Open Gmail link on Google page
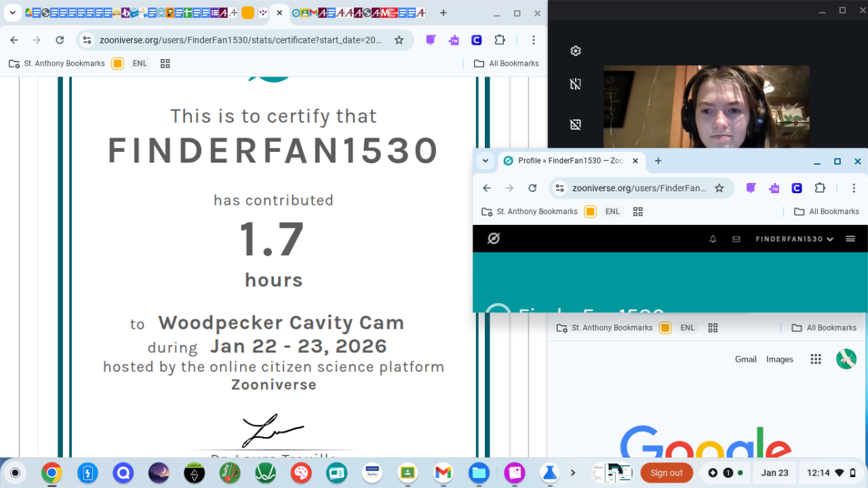 click(745, 359)
